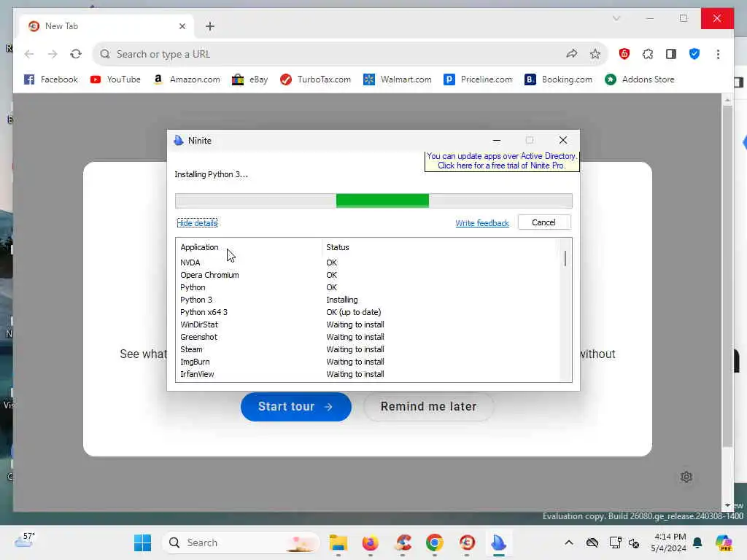Open the red shield extension icon
747x560 pixels.
624,54
